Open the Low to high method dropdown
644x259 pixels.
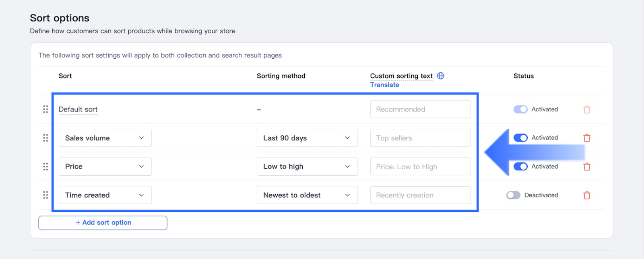click(x=307, y=166)
